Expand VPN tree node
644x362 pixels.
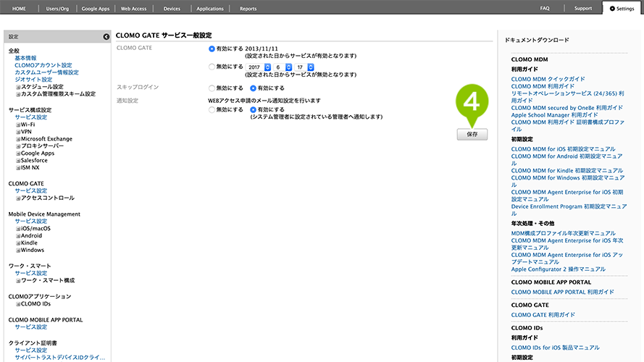(18, 132)
